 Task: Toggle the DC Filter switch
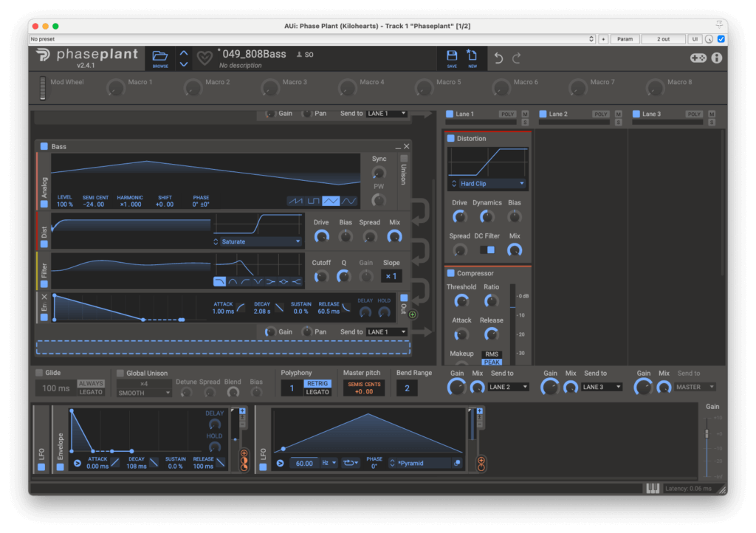coord(487,250)
